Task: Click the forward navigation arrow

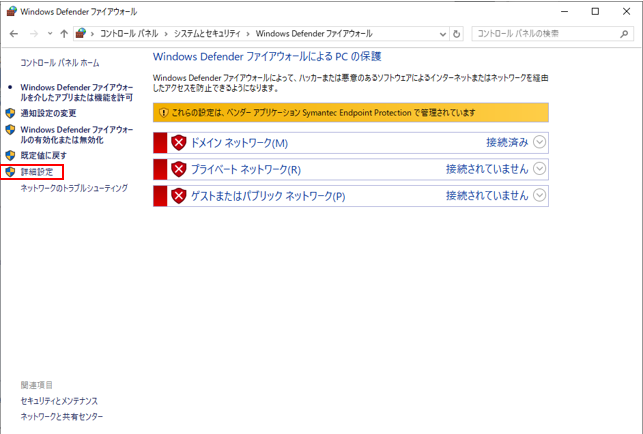Action: [x=34, y=34]
